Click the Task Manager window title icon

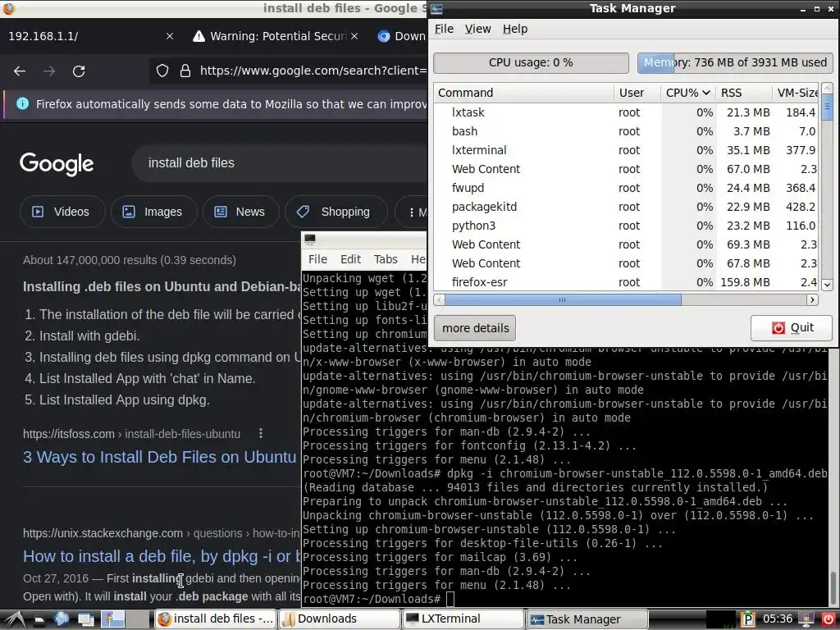click(436, 8)
